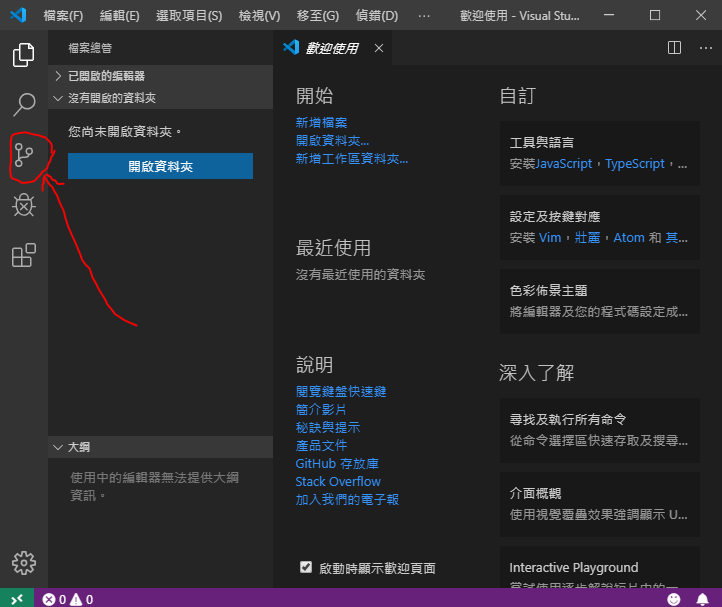Image resolution: width=722 pixels, height=607 pixels.
Task: Click the JavaScript install link
Action: (564, 163)
